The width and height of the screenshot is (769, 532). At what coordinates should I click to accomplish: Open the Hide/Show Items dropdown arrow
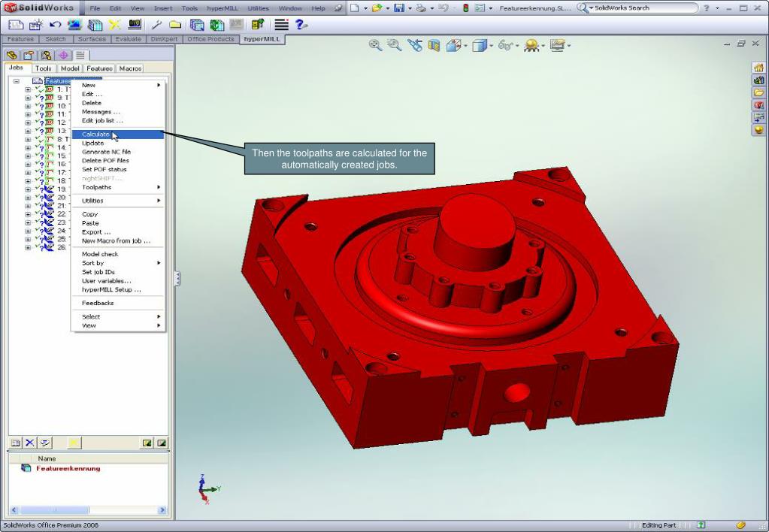click(x=517, y=46)
